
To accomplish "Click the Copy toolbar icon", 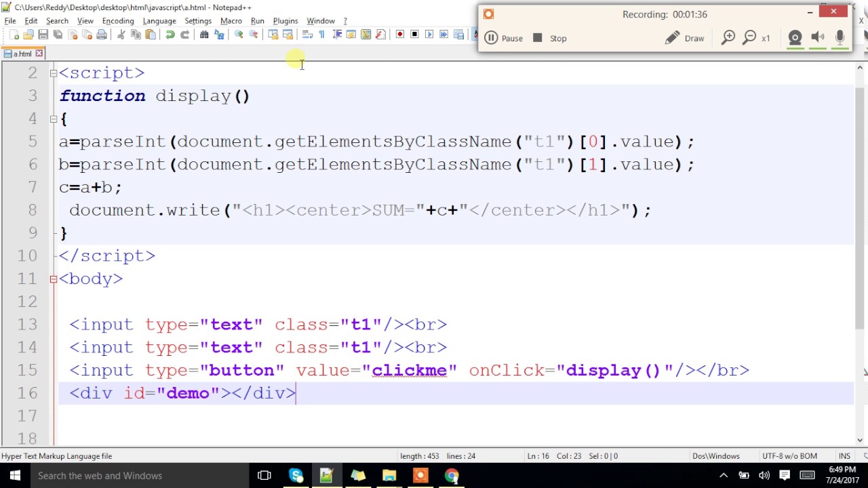I will [x=136, y=35].
